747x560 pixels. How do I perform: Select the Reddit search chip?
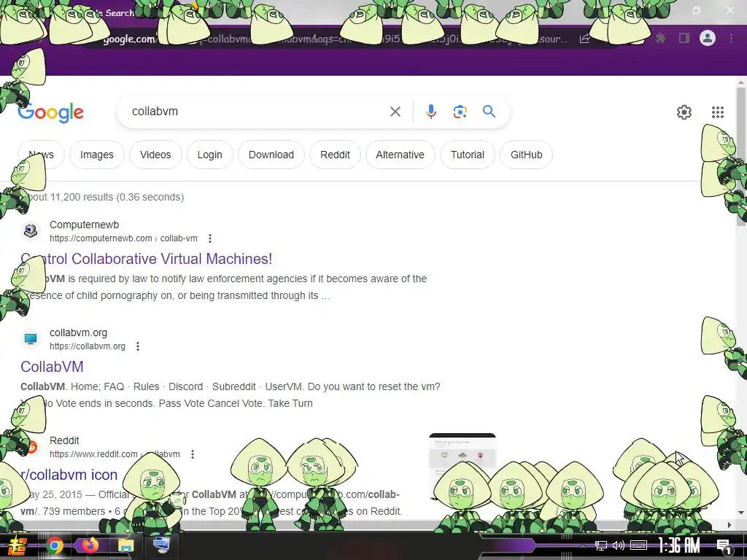point(335,155)
